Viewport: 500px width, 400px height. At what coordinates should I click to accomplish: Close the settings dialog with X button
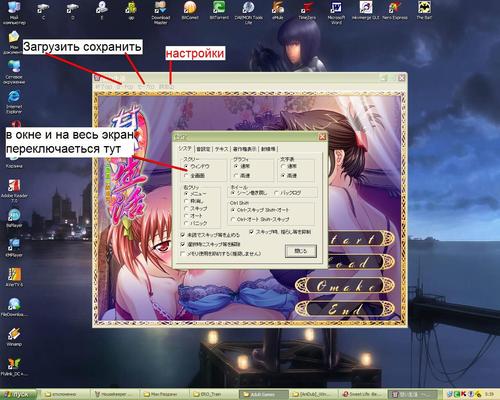(322, 137)
